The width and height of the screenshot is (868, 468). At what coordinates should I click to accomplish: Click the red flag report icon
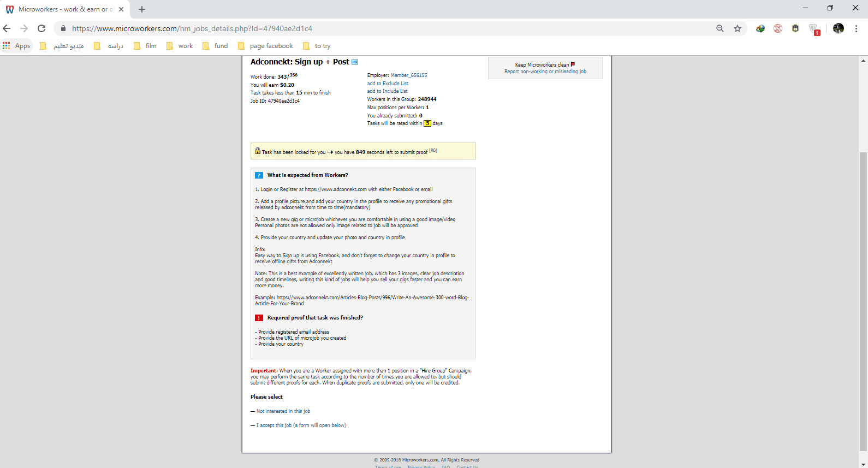pos(573,64)
